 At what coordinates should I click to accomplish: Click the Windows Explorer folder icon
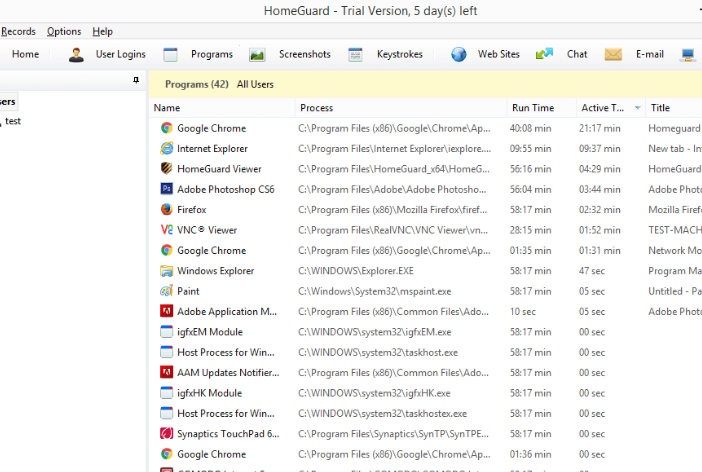(167, 270)
